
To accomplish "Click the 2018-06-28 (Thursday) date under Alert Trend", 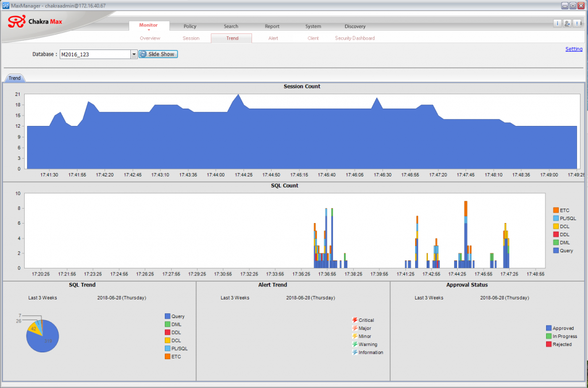I will tap(311, 298).
